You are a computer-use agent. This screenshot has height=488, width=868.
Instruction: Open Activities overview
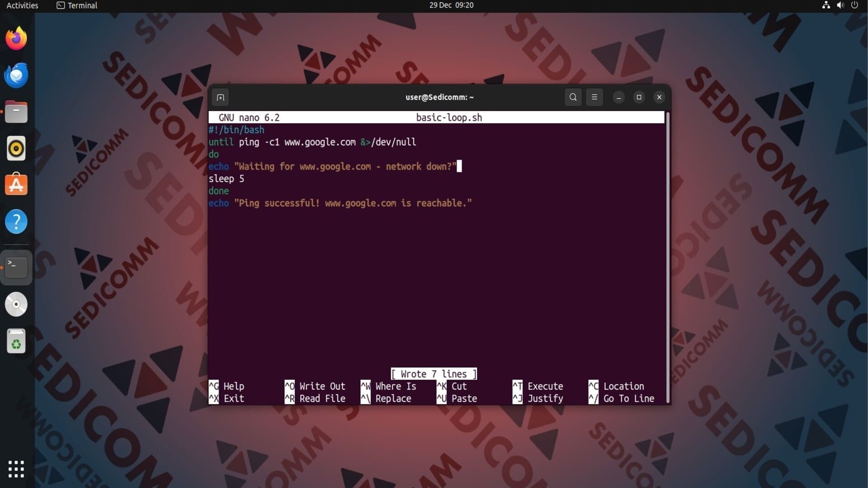click(22, 5)
